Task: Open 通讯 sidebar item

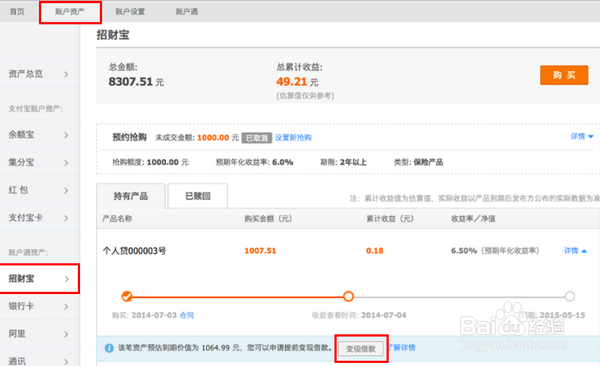Action: [x=40, y=361]
